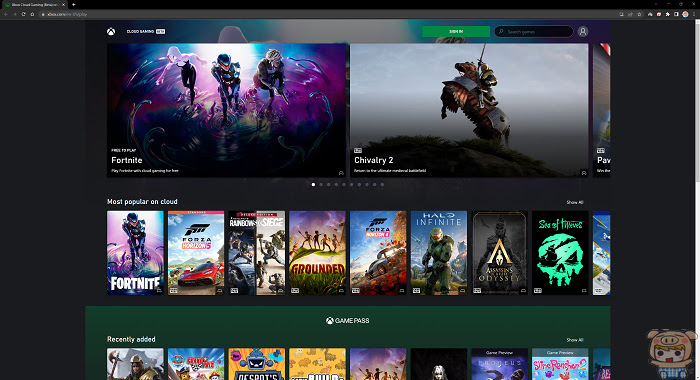Click the Search games field

point(533,32)
